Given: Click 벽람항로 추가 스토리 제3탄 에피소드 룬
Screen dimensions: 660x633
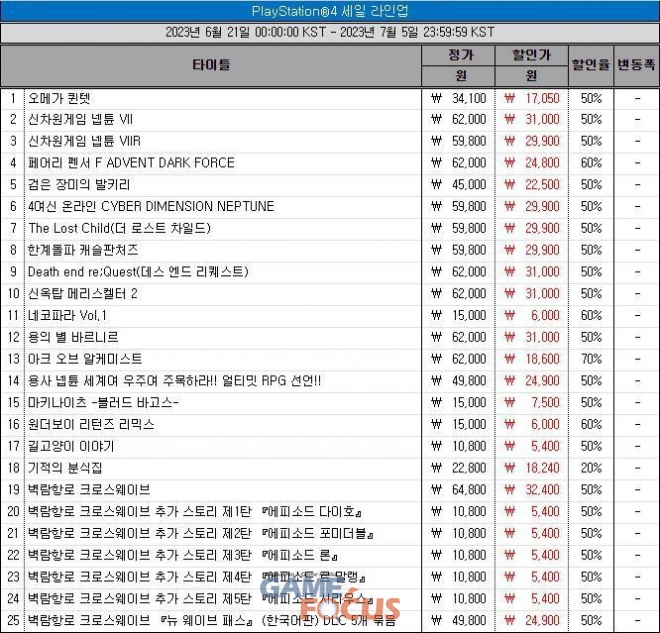Looking at the screenshot, I should click(x=183, y=555).
